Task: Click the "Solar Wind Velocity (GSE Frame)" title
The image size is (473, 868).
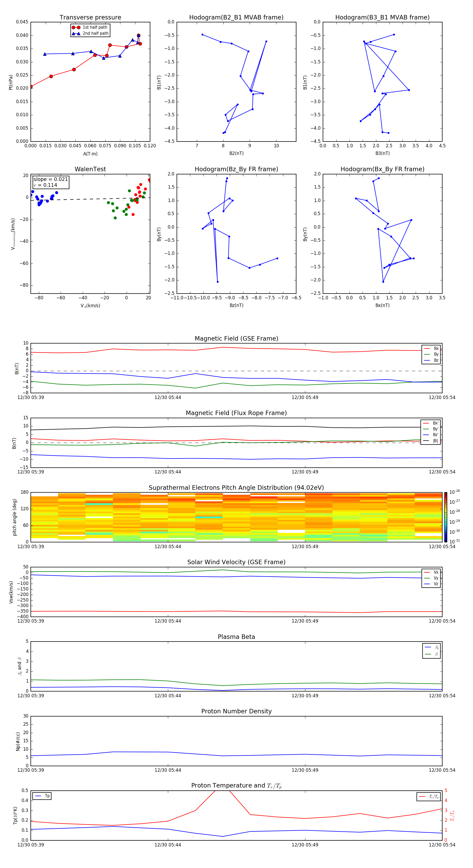Action: (236, 562)
